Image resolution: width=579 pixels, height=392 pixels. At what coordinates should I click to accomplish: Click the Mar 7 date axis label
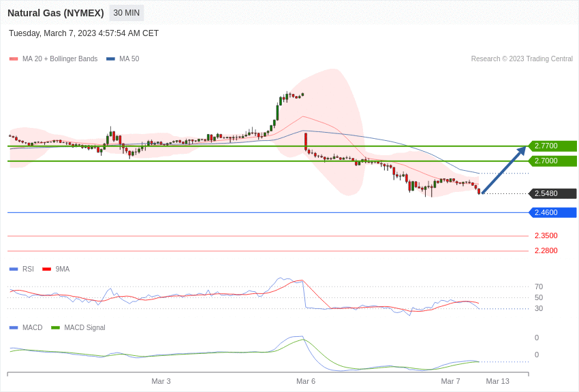pos(450,381)
